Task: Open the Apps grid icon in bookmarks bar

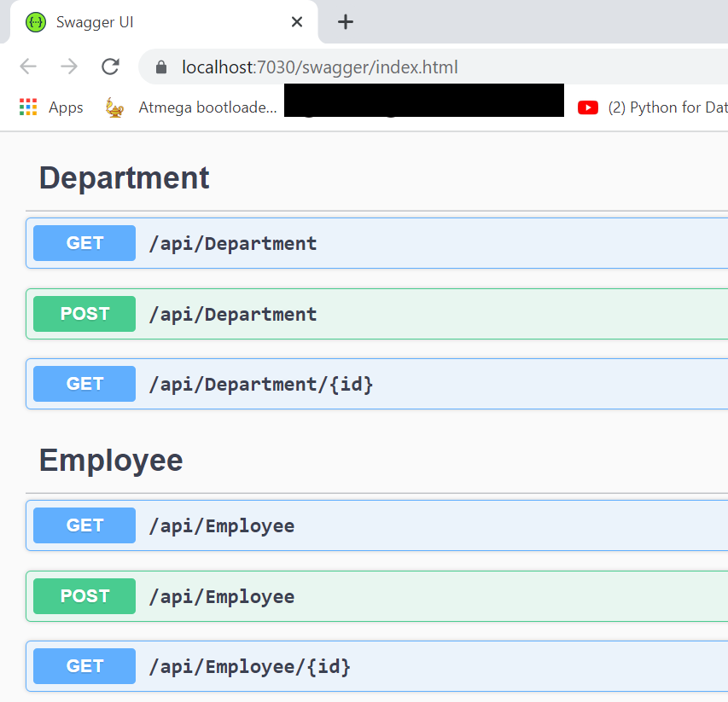Action: 28,107
